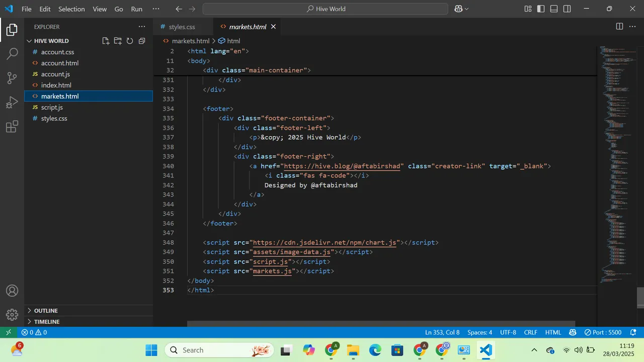Open the Copilot dropdown arrow in title bar
The height and width of the screenshot is (362, 644).
pyautogui.click(x=466, y=9)
